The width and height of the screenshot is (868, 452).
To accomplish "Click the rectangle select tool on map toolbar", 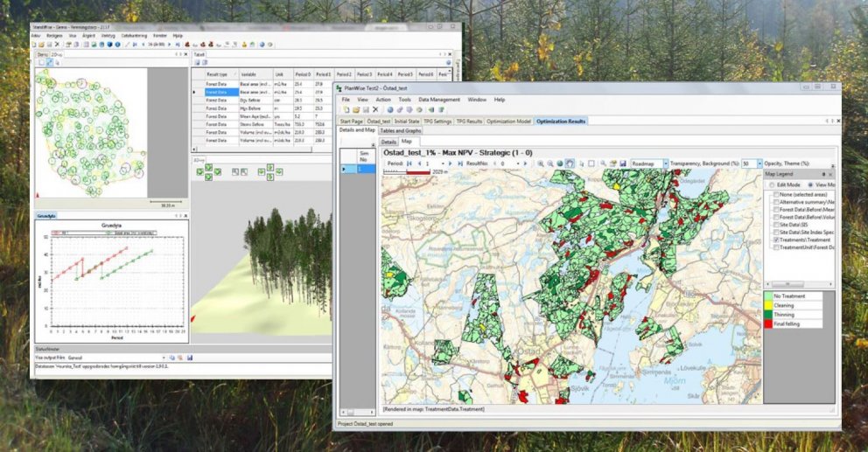I will click(x=591, y=163).
